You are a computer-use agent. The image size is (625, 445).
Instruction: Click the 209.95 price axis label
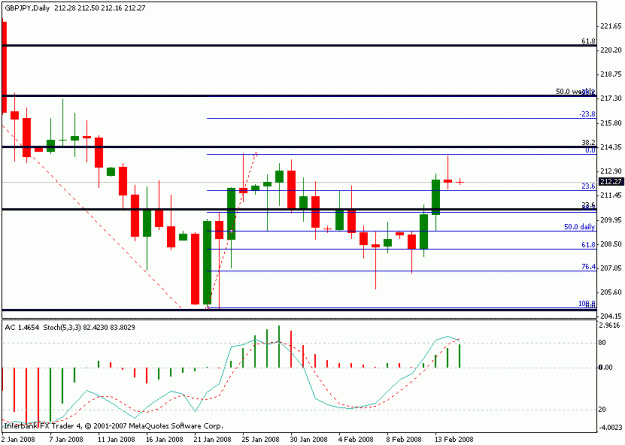(610, 220)
